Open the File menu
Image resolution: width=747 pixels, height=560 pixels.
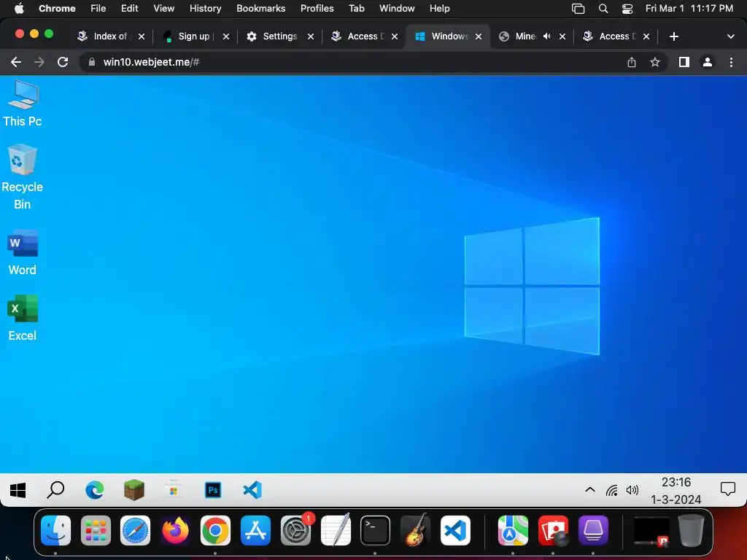[x=98, y=8]
